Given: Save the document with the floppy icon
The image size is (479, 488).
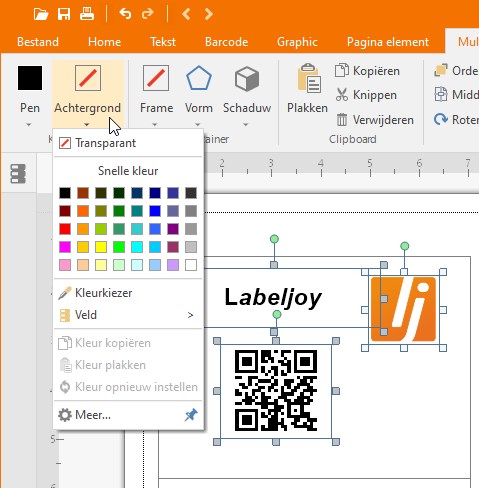Looking at the screenshot, I should coord(64,14).
